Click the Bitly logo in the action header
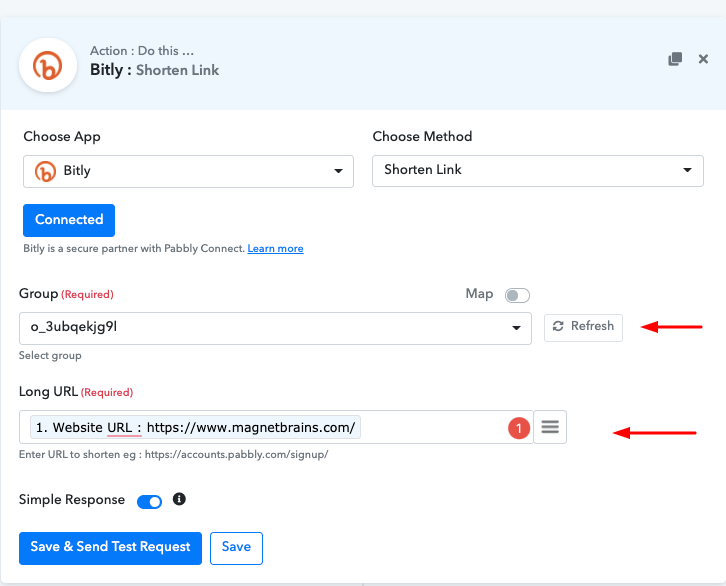The image size is (726, 586). pos(47,65)
